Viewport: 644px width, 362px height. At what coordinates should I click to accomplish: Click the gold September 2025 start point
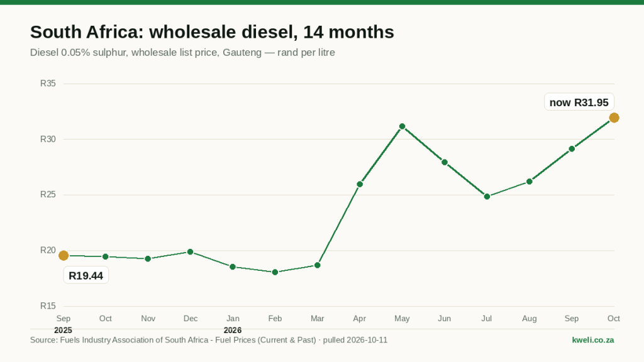(x=64, y=256)
